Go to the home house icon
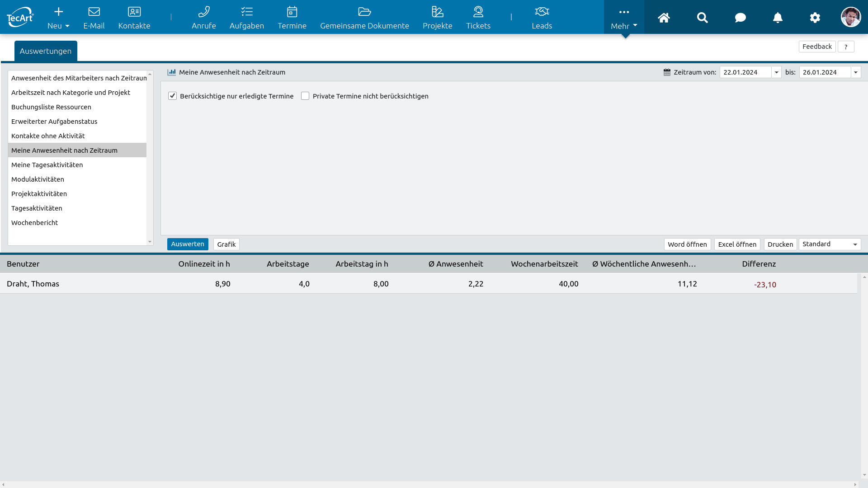This screenshot has height=488, width=868. 664,18
